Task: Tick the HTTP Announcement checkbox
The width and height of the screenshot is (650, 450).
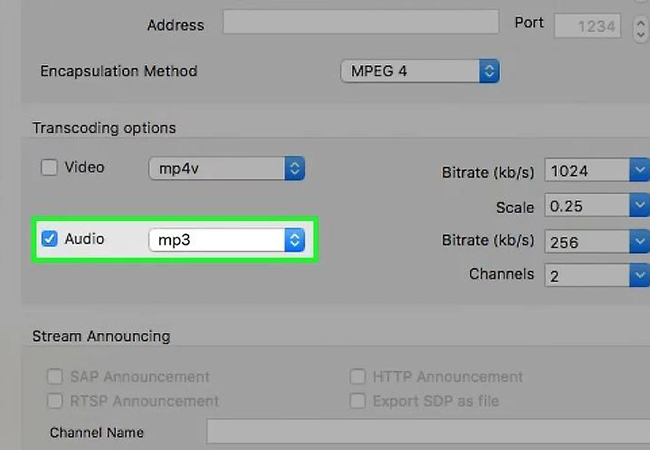Action: [x=358, y=377]
